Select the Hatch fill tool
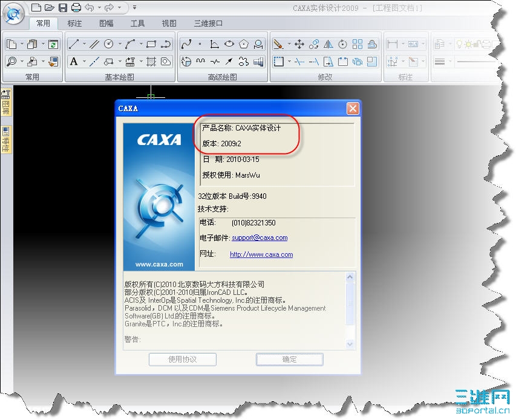 click(151, 62)
